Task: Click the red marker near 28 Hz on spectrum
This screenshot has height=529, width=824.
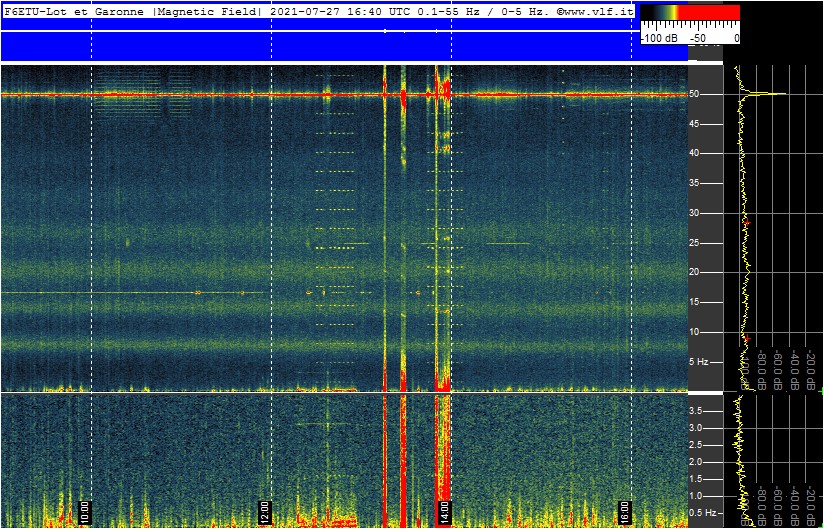Action: tap(747, 223)
